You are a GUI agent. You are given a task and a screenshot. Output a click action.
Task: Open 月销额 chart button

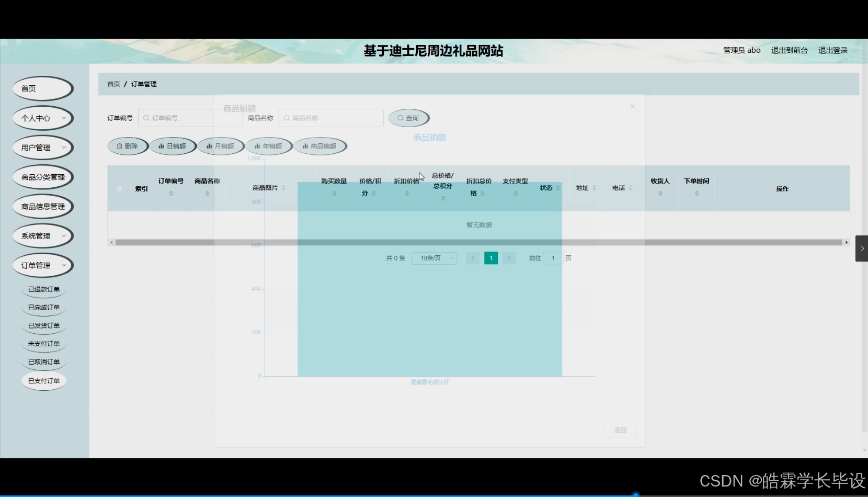[x=220, y=146]
